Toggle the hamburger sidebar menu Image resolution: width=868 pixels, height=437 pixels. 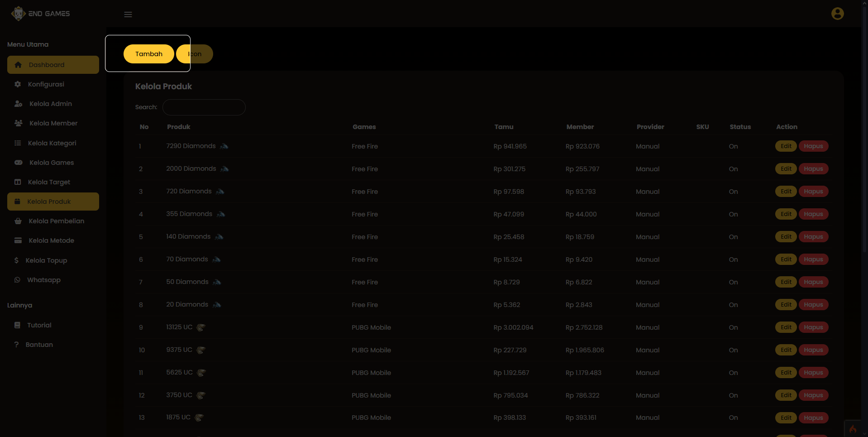tap(128, 14)
